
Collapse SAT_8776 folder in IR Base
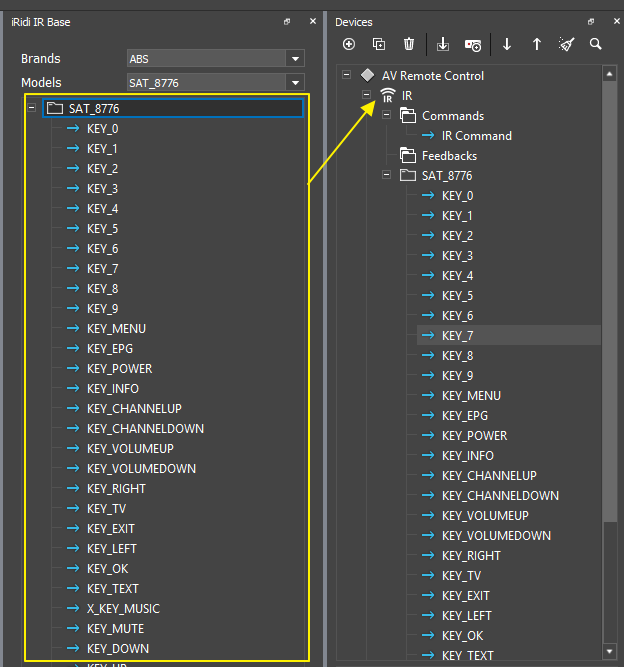coord(31,108)
